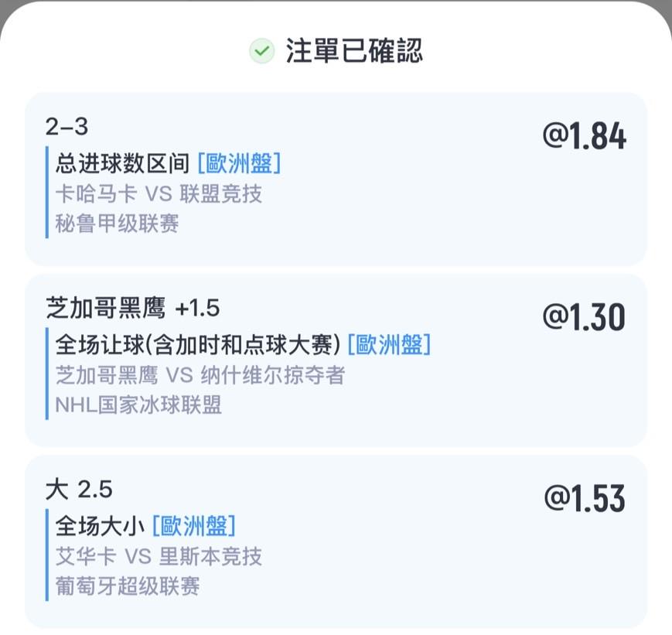
Task: Click NHL国家冰球联盟 league name
Action: pyautogui.click(x=138, y=405)
